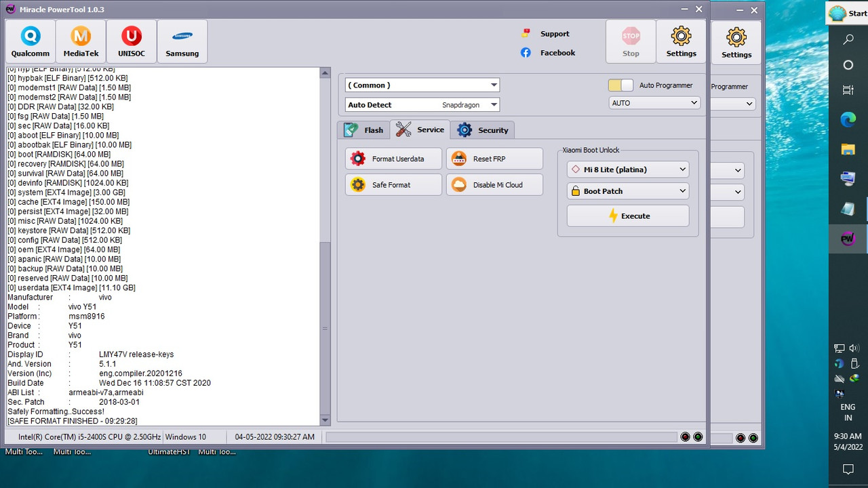Screen dimensions: 868x488
Task: Click the CPU info in status bar
Action: 90,437
